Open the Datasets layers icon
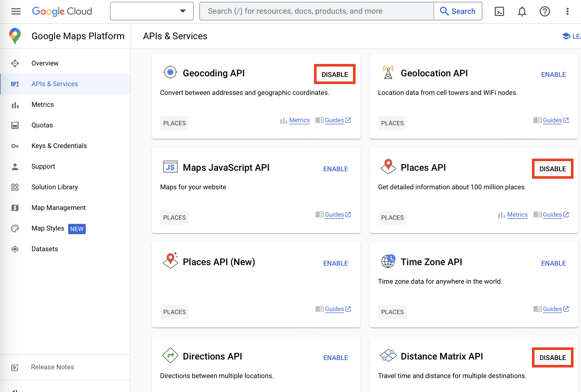The image size is (581, 392). pos(15,249)
